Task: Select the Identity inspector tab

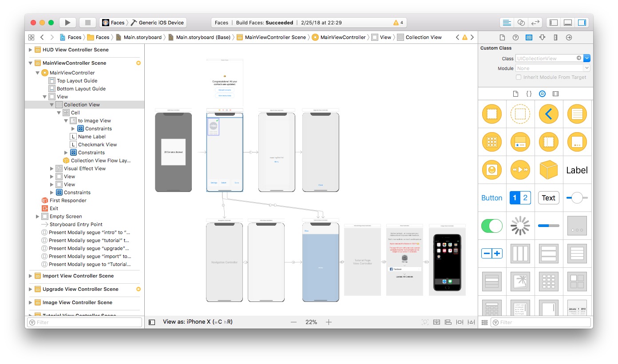Action: 529,38
